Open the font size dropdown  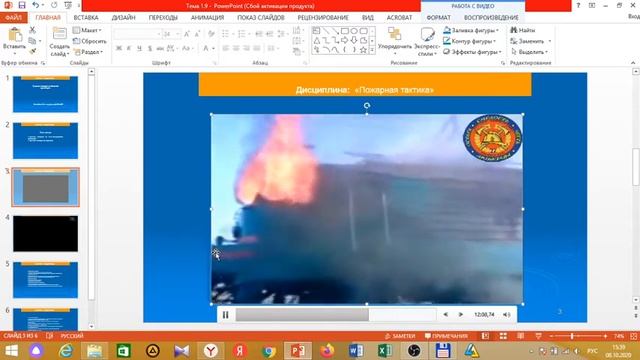click(x=178, y=34)
